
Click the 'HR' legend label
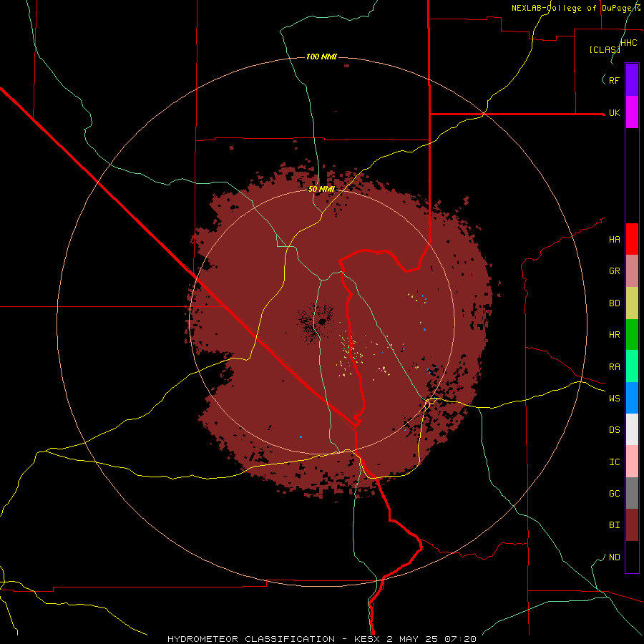[x=614, y=335]
